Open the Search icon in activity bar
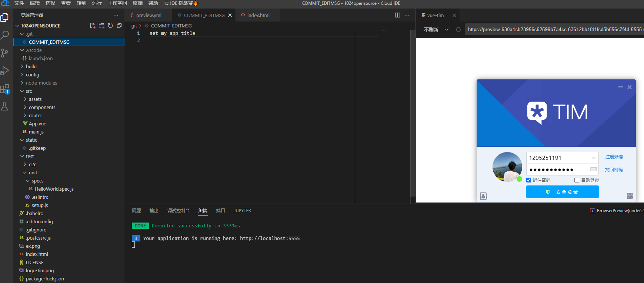Image resolution: width=644 pixels, height=283 pixels. point(5,35)
